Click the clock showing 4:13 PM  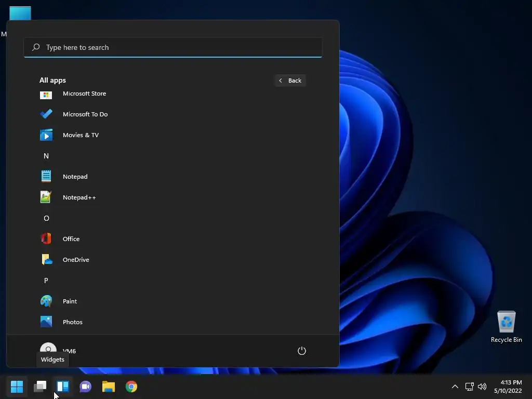tap(511, 382)
